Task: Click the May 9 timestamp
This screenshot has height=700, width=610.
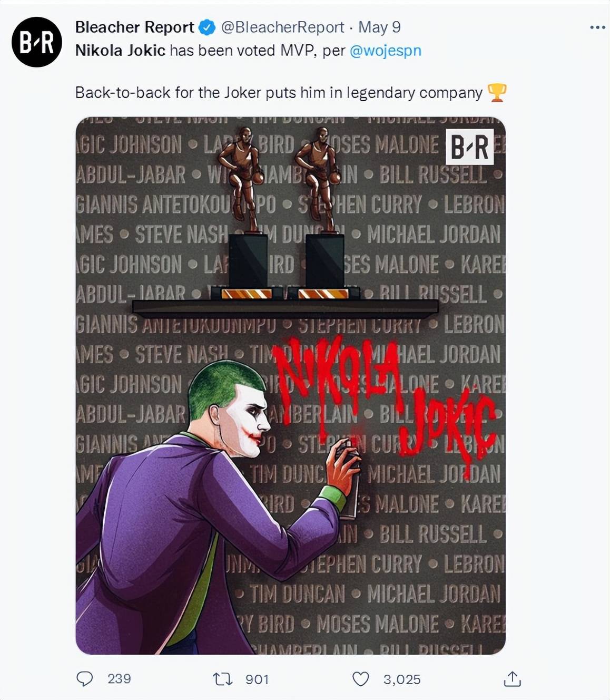Action: (x=379, y=27)
